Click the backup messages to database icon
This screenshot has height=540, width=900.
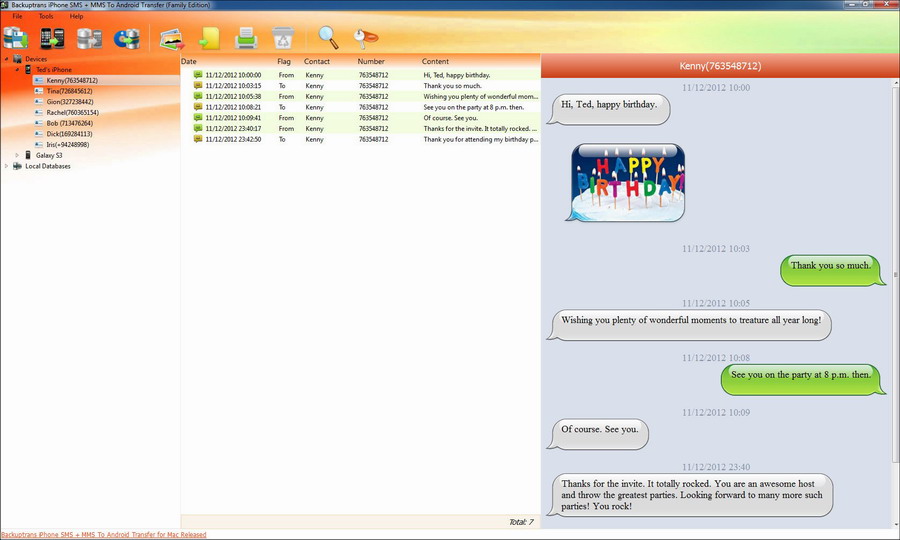point(15,38)
